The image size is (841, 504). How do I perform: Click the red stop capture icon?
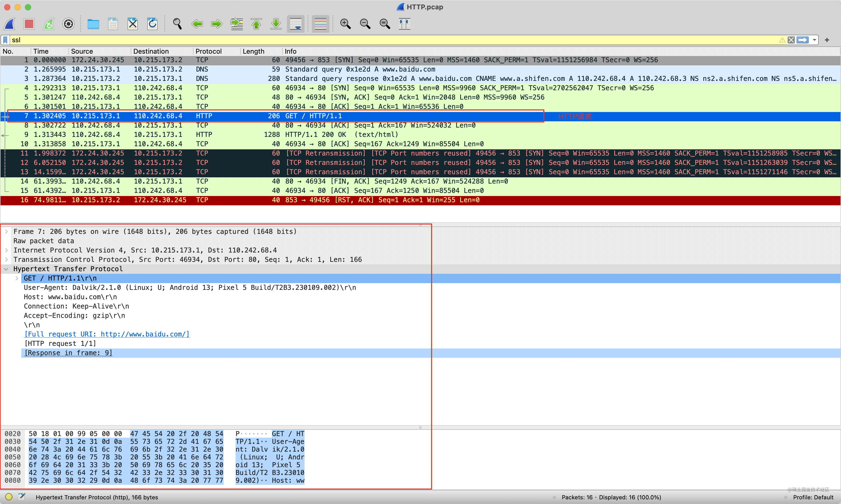(29, 24)
